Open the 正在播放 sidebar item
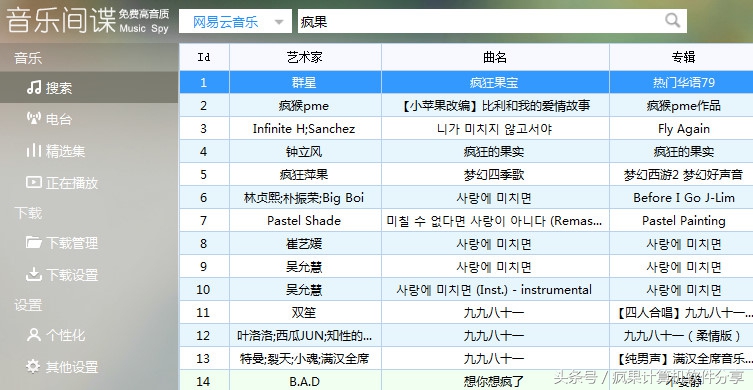 (x=89, y=183)
